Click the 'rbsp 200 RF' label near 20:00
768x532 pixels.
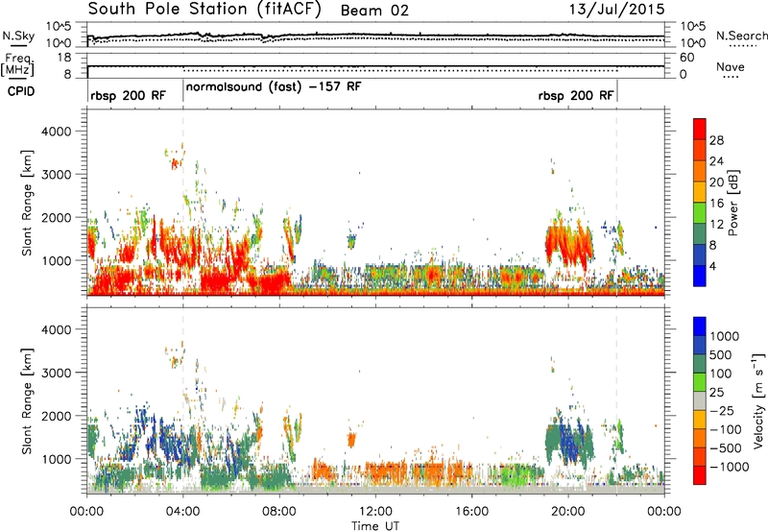click(576, 95)
